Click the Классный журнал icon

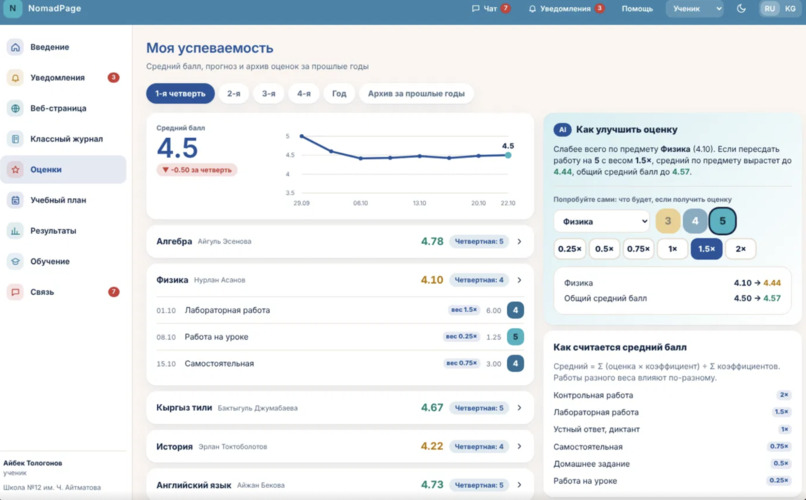[x=15, y=139]
